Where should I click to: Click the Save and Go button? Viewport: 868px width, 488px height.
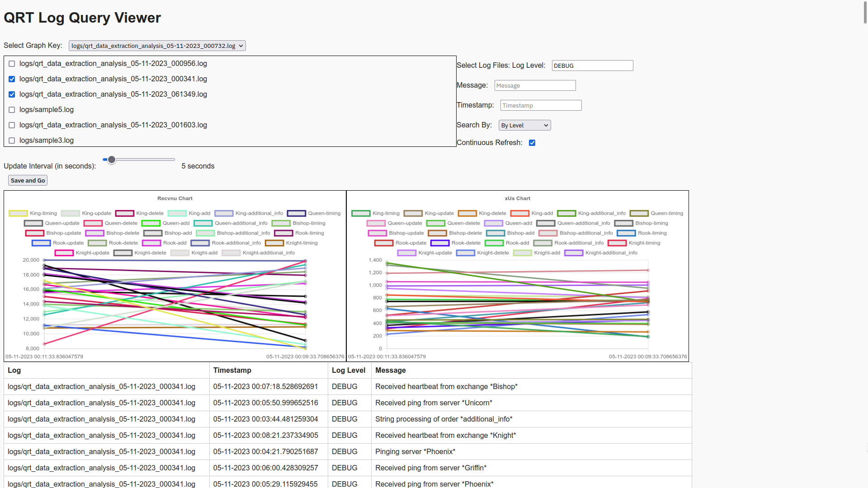(x=28, y=180)
